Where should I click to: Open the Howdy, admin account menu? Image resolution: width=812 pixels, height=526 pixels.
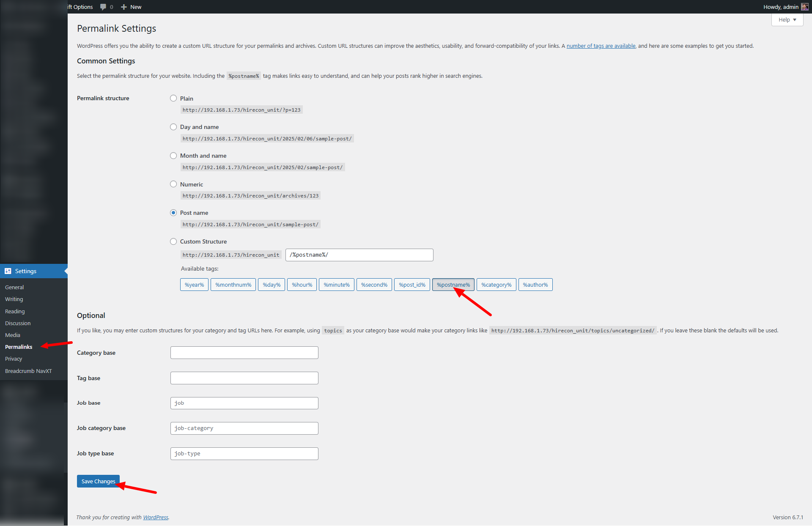coord(781,7)
